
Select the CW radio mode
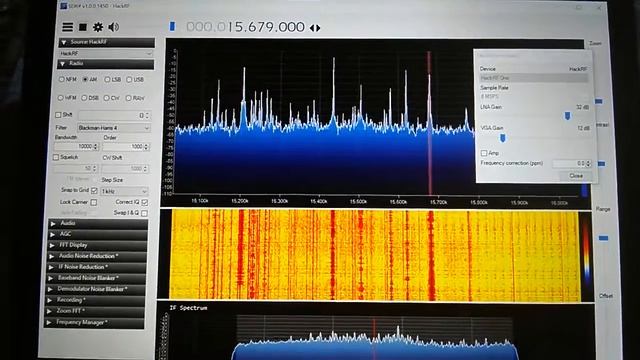[107, 98]
